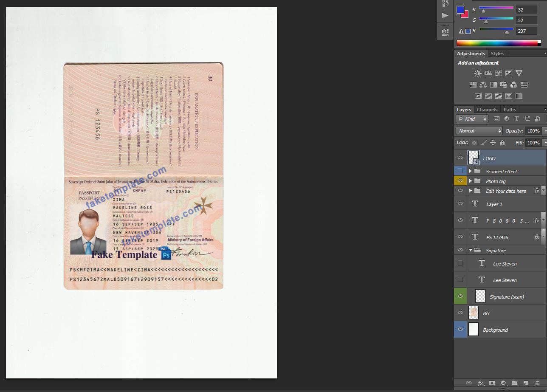The image size is (547, 392).
Task: Show the Scanned effect group
Action: [460, 171]
